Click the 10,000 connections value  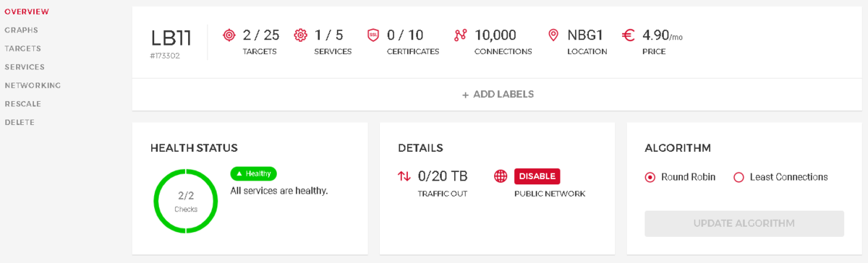click(x=495, y=35)
